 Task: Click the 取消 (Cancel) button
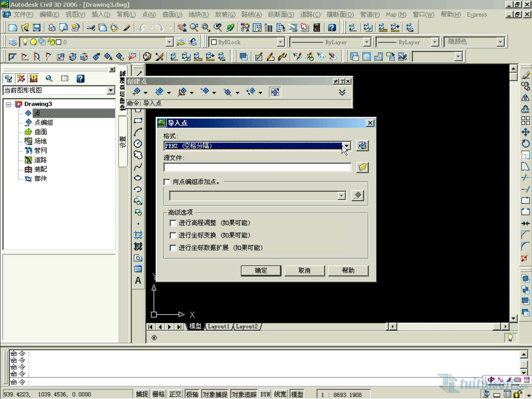coord(304,270)
